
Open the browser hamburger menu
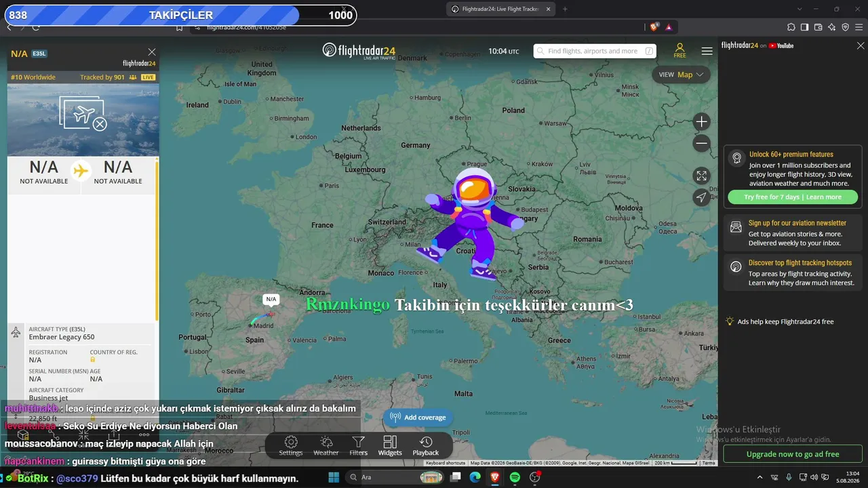pos(859,27)
